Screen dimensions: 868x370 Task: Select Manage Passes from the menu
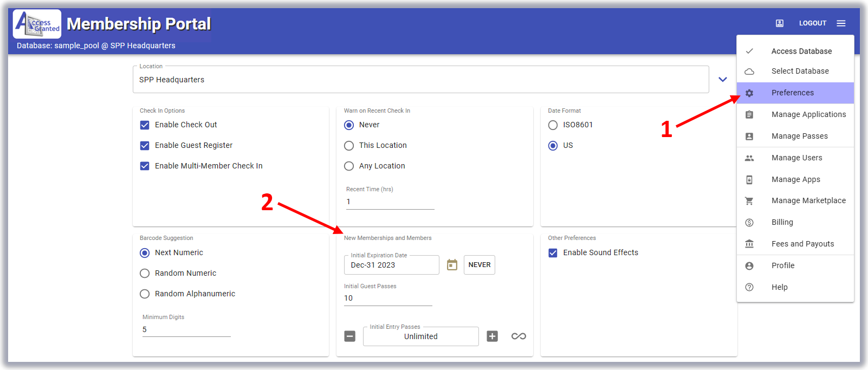(x=799, y=136)
